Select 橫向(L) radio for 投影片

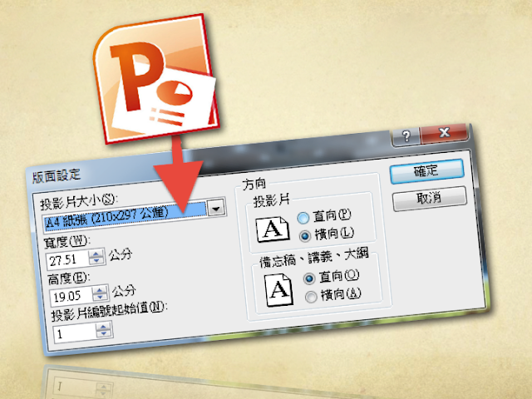click(x=305, y=236)
